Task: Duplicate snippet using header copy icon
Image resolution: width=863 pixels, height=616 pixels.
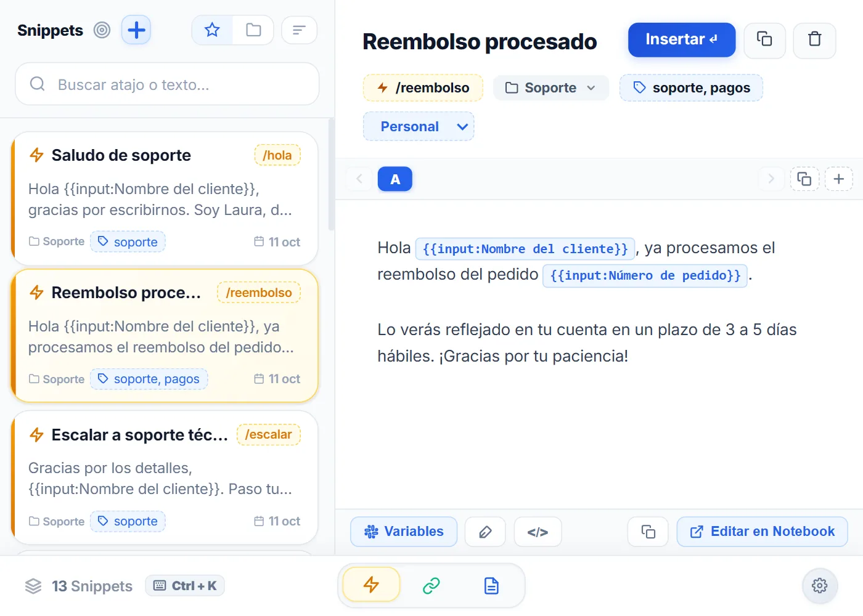Action: coord(764,40)
